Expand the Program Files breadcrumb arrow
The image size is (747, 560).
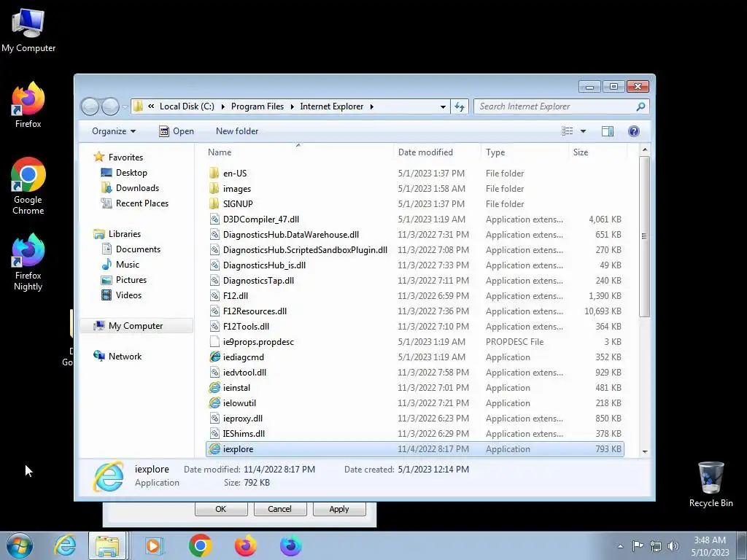[x=292, y=106]
